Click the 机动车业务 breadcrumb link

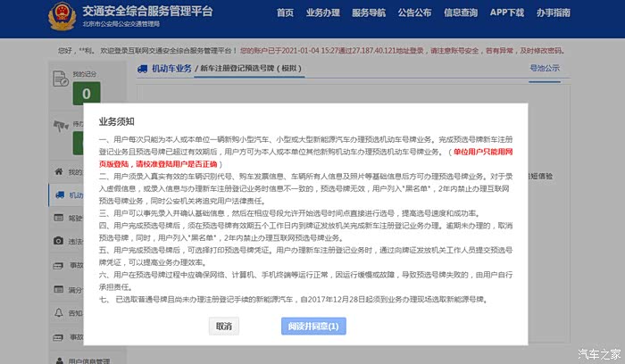pyautogui.click(x=171, y=68)
